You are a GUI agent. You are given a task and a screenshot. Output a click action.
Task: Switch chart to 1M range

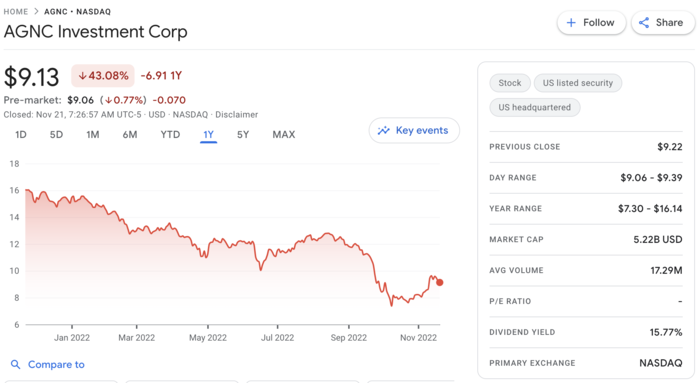pyautogui.click(x=93, y=134)
